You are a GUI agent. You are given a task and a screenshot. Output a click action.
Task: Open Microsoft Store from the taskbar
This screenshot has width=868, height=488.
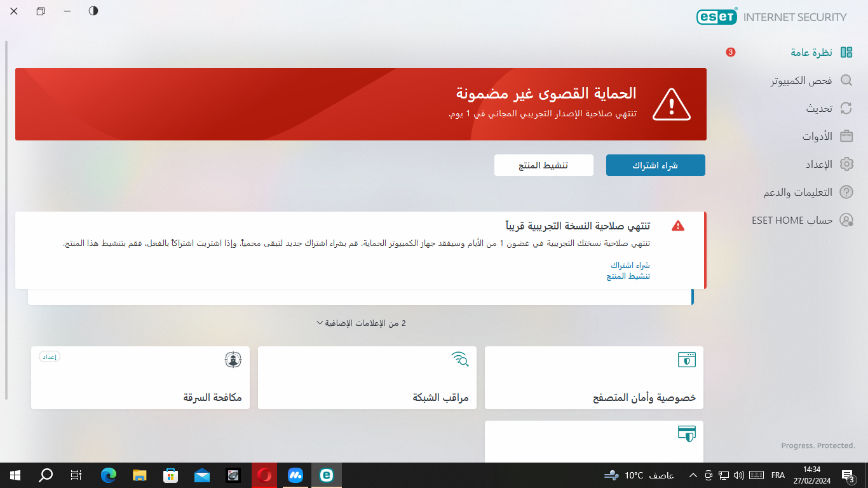click(x=170, y=475)
